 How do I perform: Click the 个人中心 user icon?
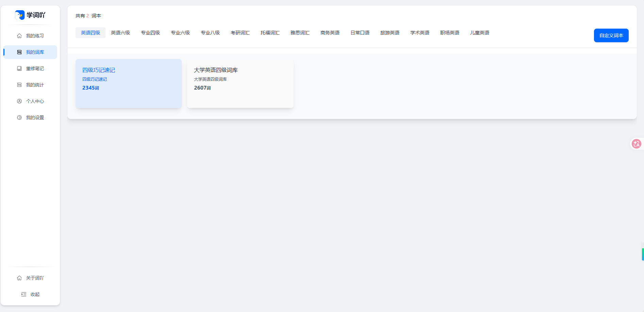click(19, 101)
